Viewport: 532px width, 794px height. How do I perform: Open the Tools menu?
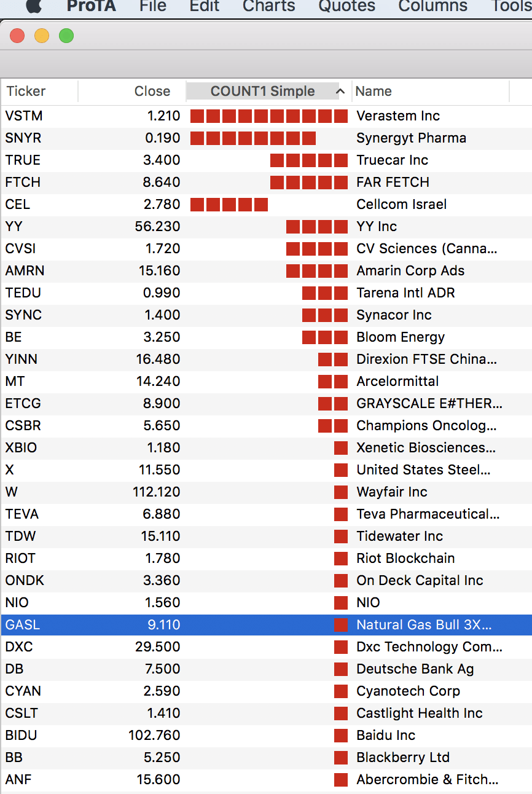tap(511, 6)
